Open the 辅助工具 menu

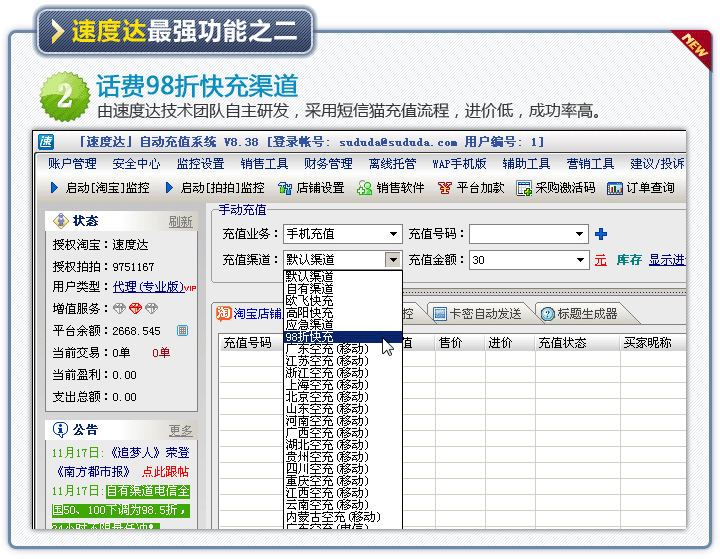click(x=526, y=164)
